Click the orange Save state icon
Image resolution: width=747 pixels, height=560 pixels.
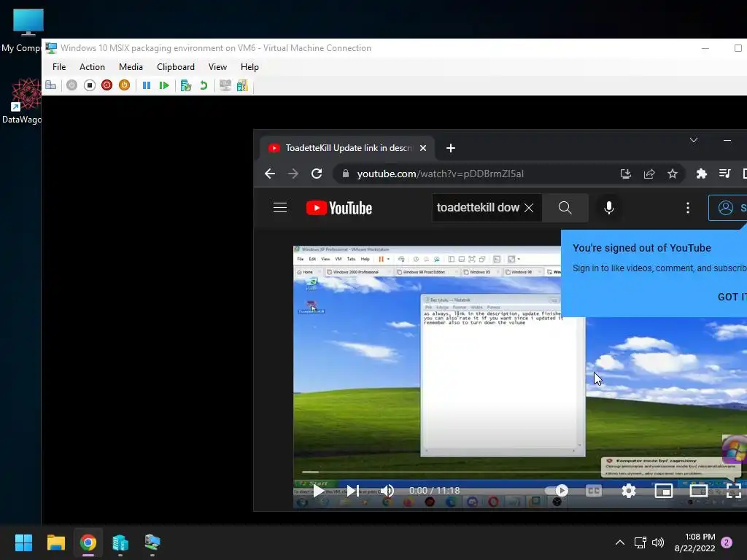pos(124,85)
